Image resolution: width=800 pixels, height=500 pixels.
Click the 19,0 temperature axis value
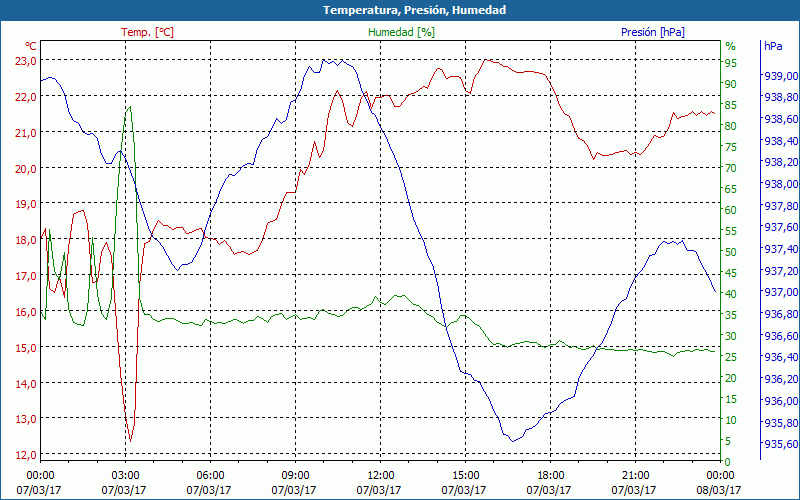coord(24,204)
